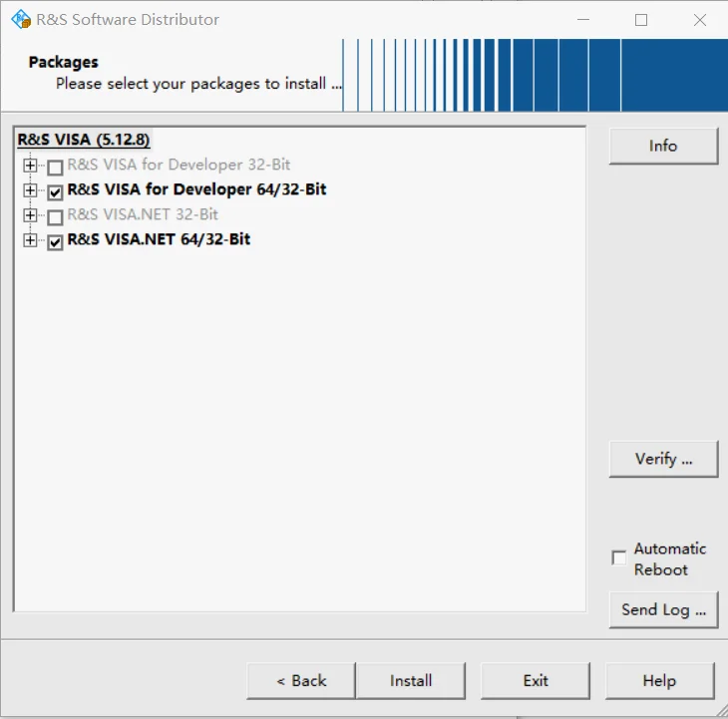Minimize the Software Distributor window
Viewport: 728px width, 719px height.
(583, 20)
